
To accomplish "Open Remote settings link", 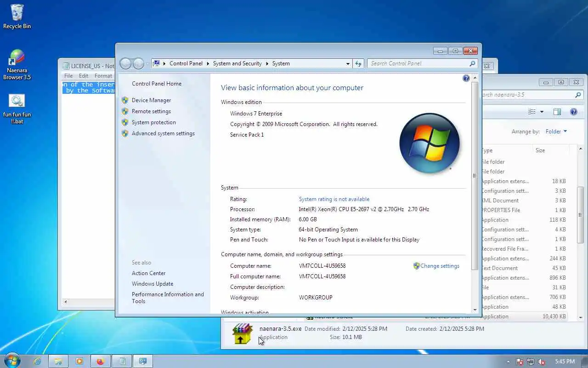I will click(x=151, y=111).
